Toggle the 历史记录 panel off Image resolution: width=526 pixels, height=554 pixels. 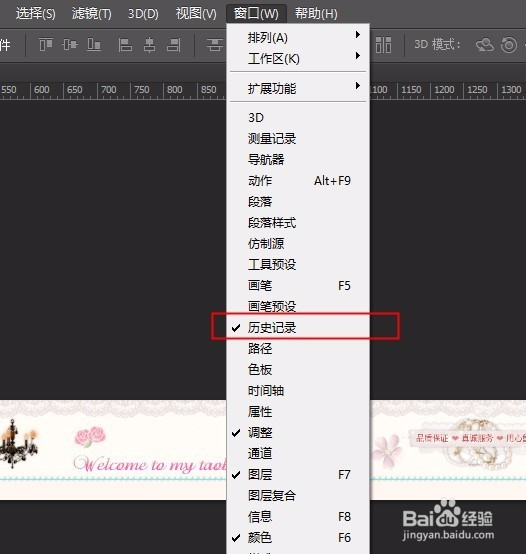tap(298, 328)
